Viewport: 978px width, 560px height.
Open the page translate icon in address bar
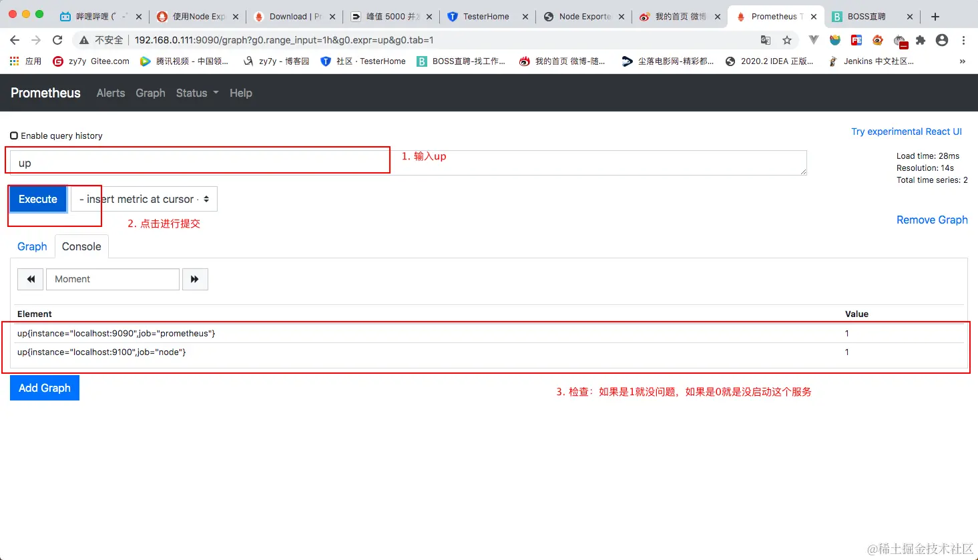pyautogui.click(x=766, y=40)
